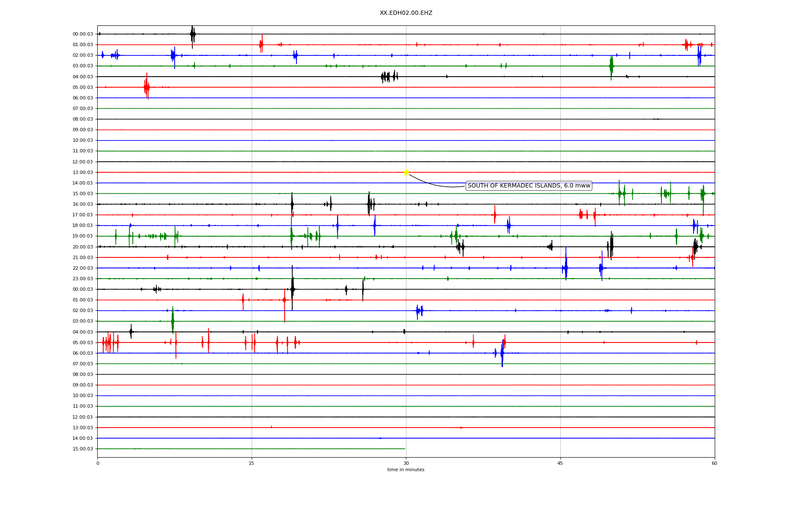Click the 18:00:03 row time label
Image resolution: width=812 pixels, height=508 pixels.
[x=83, y=226]
